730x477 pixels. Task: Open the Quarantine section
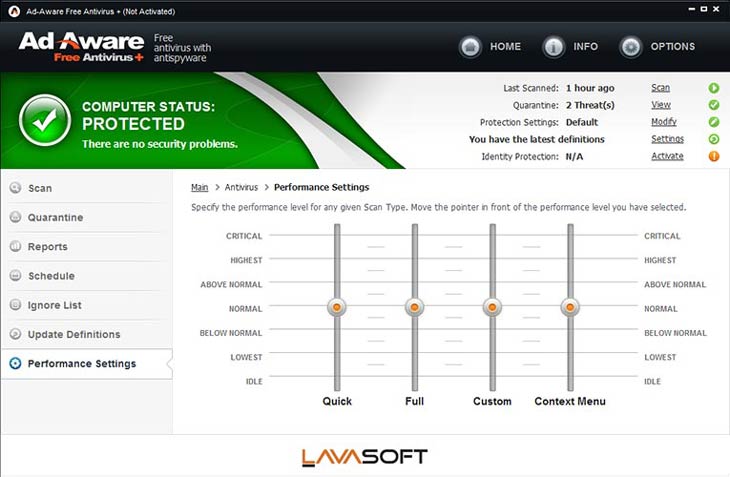87,217
